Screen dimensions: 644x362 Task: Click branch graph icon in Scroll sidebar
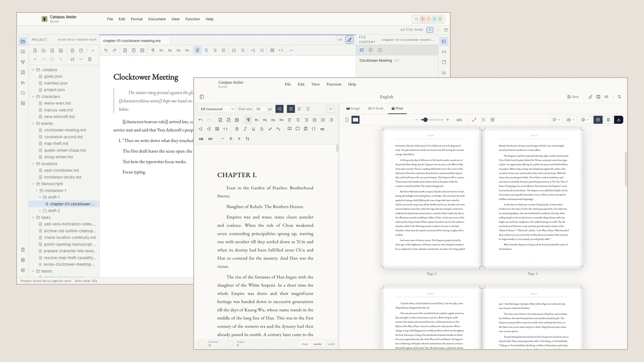pos(23,62)
